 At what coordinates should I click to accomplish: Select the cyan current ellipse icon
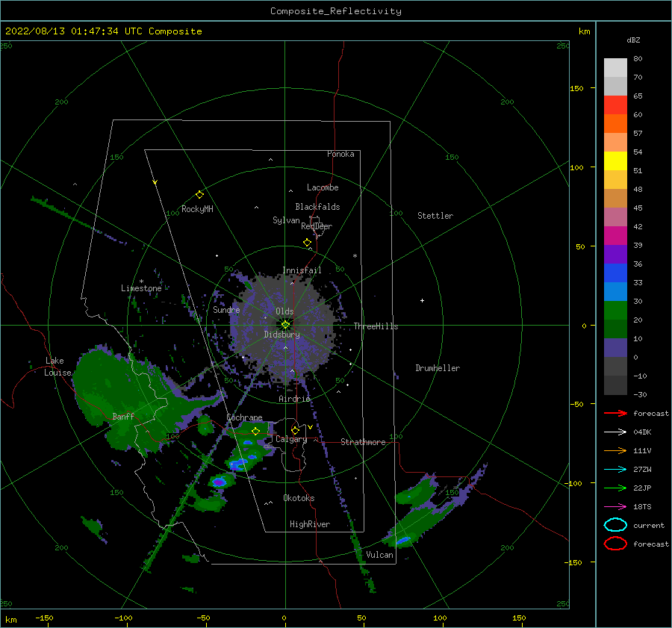615,525
